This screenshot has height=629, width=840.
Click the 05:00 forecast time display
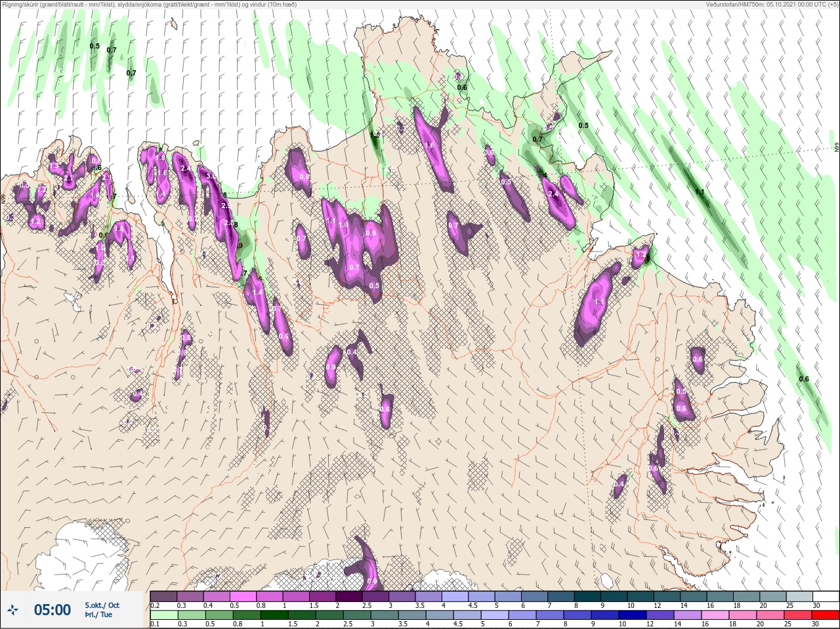click(x=52, y=610)
